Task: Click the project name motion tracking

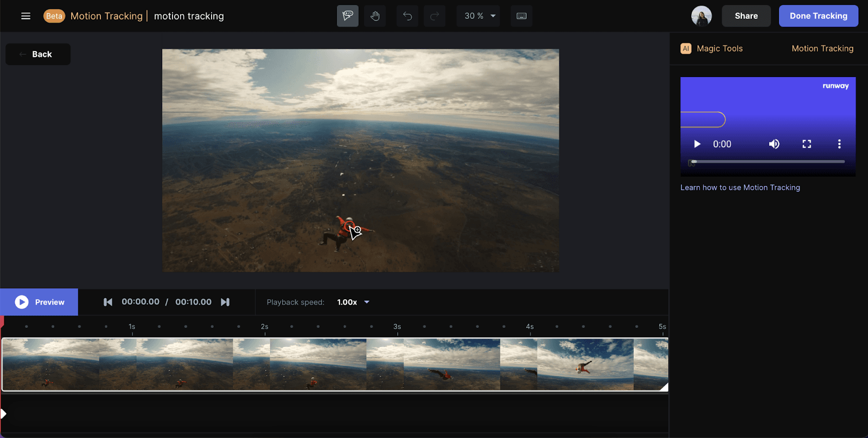Action: (189, 16)
